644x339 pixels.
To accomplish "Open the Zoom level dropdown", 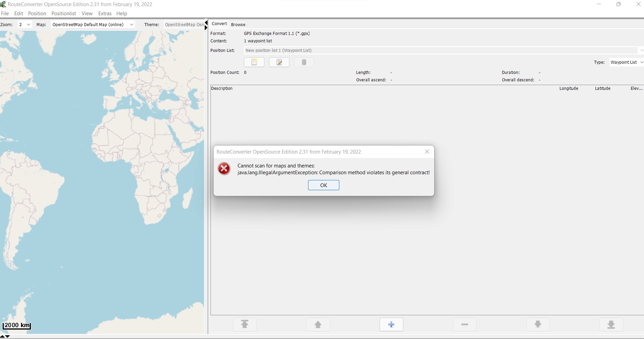I will (25, 25).
